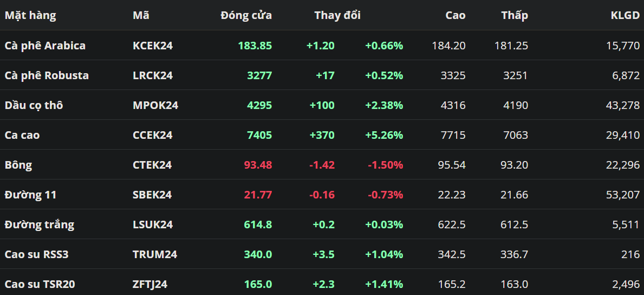Open the Cà phê Arabica row
This screenshot has width=644, height=295.
45,46
